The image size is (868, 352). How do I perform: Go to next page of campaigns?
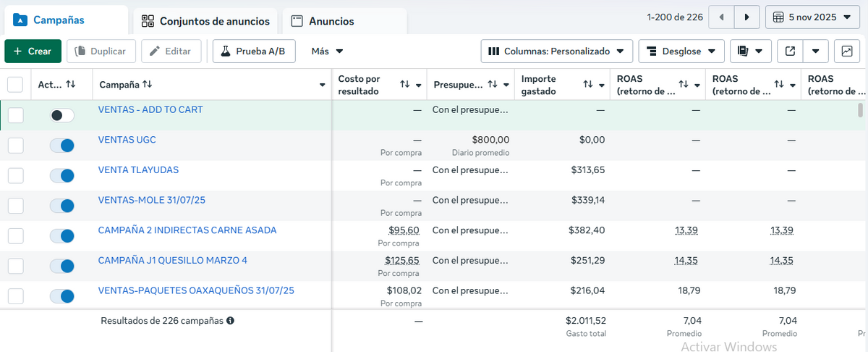point(746,17)
